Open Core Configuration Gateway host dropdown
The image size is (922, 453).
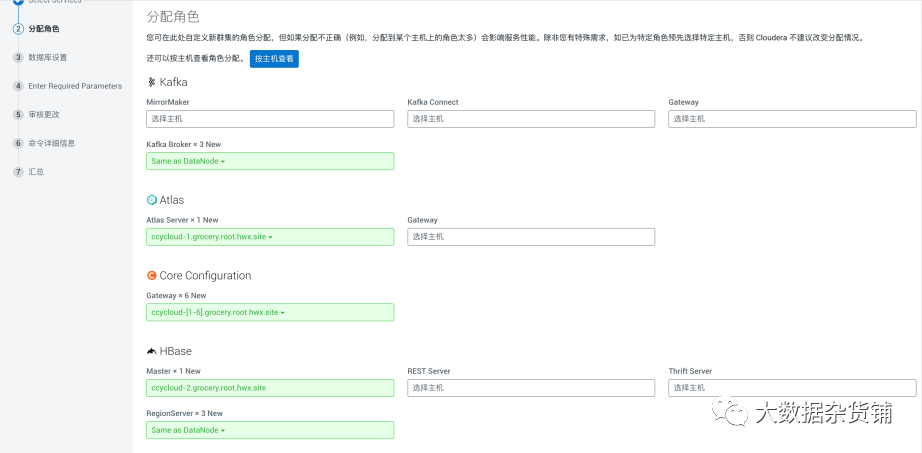[270, 312]
